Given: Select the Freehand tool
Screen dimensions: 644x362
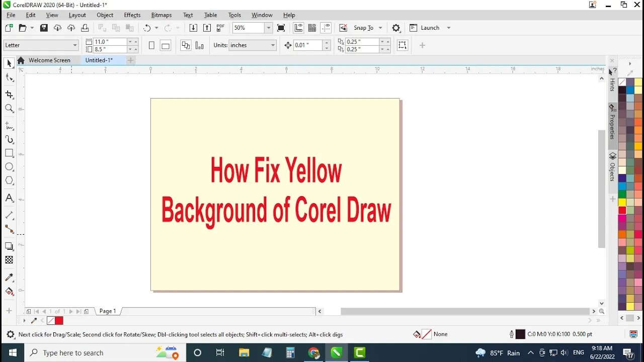Looking at the screenshot, I should pyautogui.click(x=9, y=126).
